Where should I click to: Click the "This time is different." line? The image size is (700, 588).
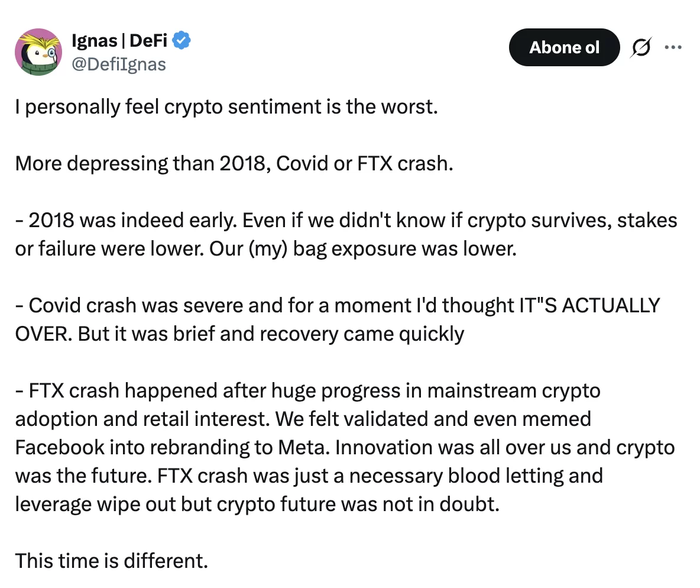[x=112, y=560]
